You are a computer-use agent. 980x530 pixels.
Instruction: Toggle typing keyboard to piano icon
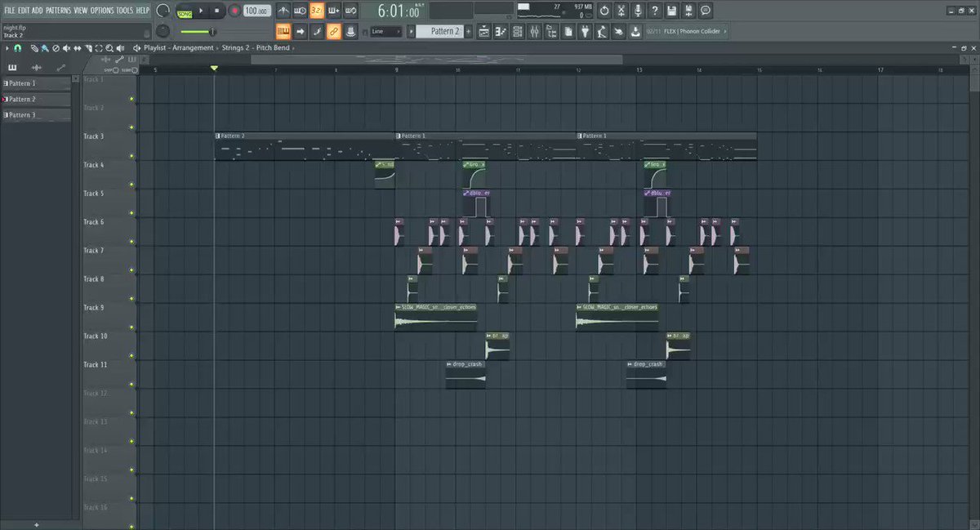click(x=283, y=31)
